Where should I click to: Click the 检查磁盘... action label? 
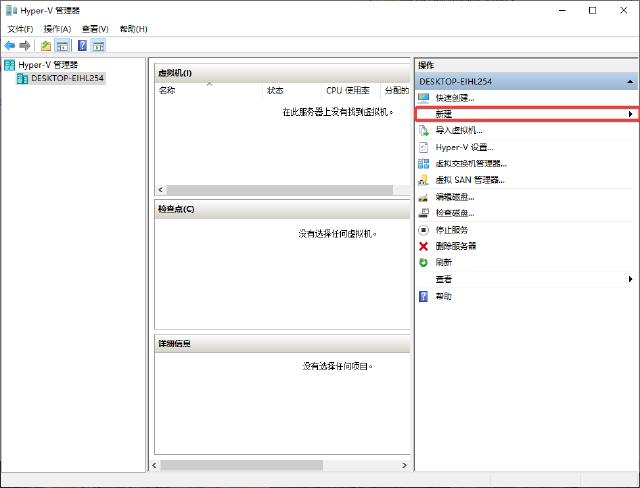(x=455, y=213)
